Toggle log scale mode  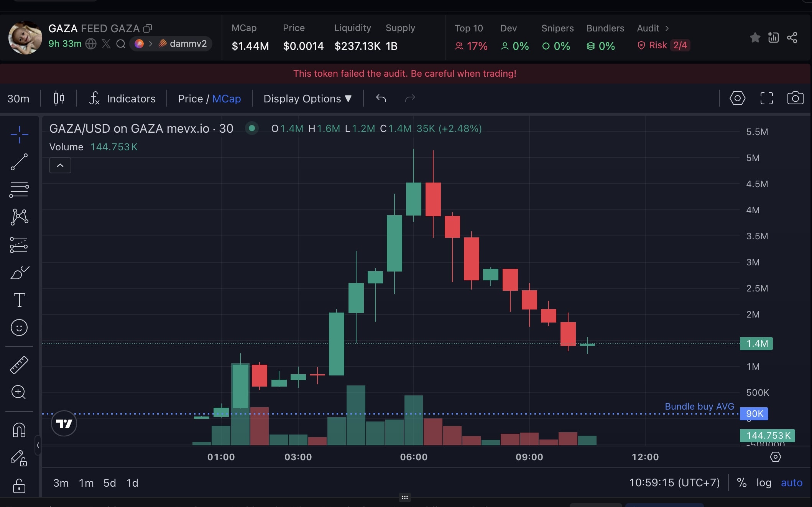tap(764, 482)
